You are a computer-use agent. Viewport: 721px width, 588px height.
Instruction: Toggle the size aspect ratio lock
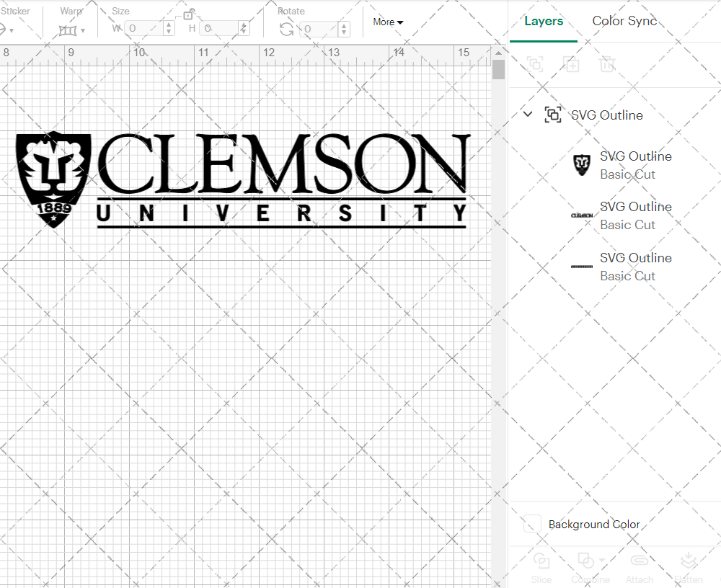pos(189,14)
